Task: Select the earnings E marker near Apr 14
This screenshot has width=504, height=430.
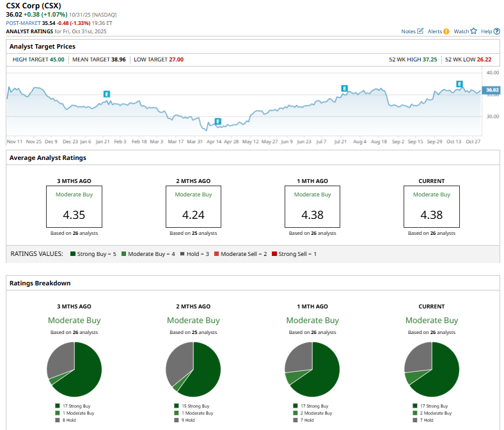Action: pyautogui.click(x=217, y=121)
